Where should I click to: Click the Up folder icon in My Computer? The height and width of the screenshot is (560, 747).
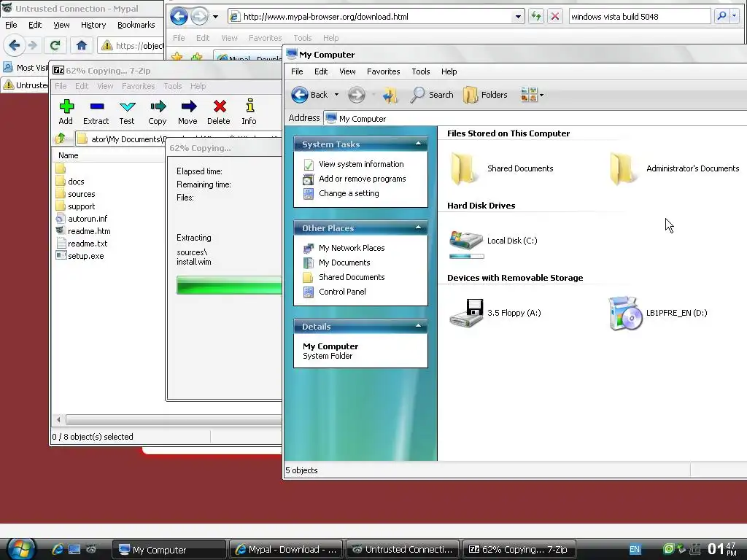(390, 95)
